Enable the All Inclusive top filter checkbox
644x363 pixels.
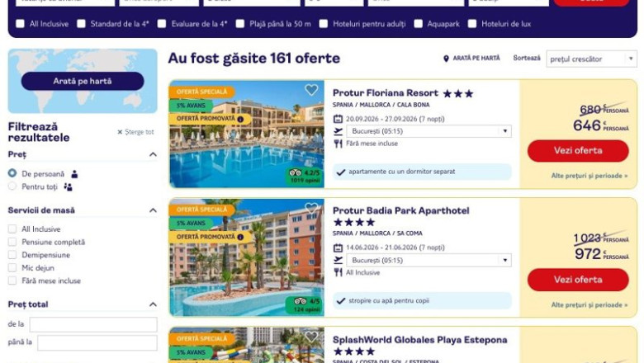[x=20, y=24]
